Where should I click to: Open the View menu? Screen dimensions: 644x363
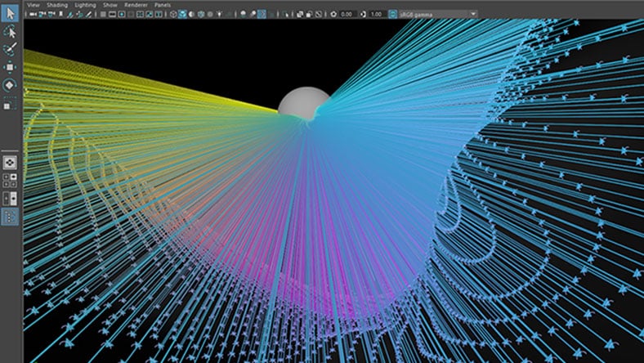pos(34,5)
